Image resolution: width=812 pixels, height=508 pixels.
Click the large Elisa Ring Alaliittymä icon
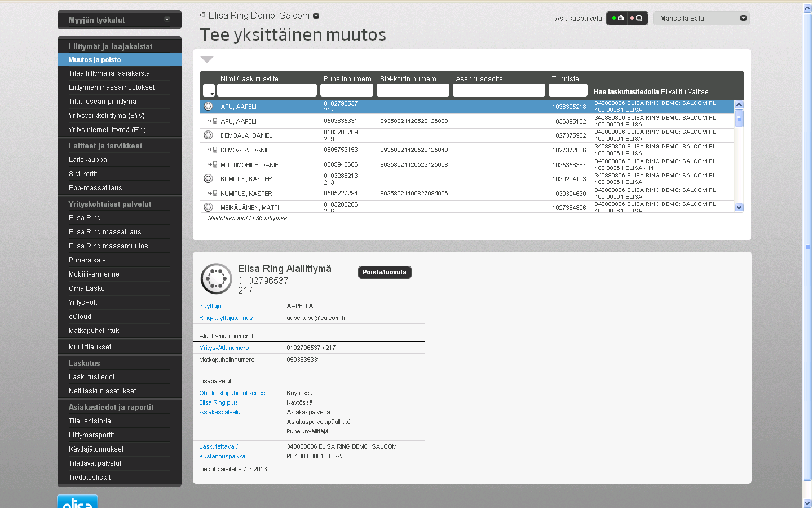coord(217,278)
